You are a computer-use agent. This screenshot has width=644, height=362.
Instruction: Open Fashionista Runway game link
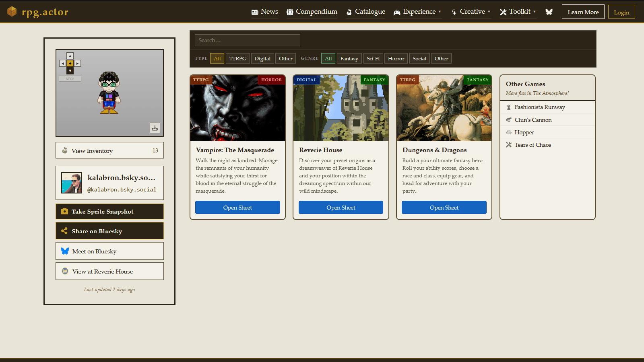pyautogui.click(x=547, y=107)
